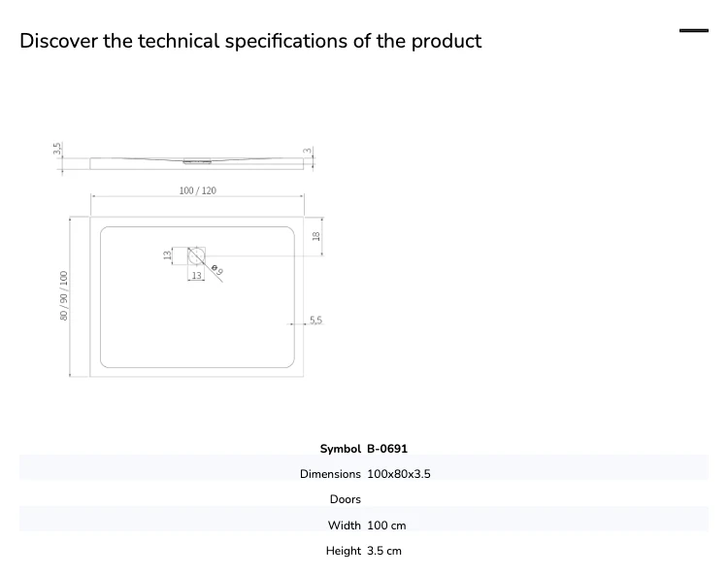Select the Width 100 cm value
The height and width of the screenshot is (577, 728).
tap(386, 526)
